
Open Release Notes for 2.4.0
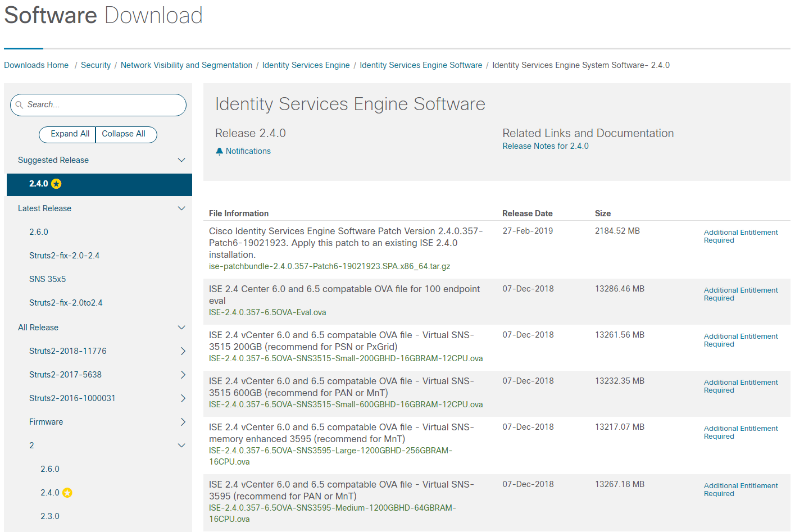(x=544, y=145)
